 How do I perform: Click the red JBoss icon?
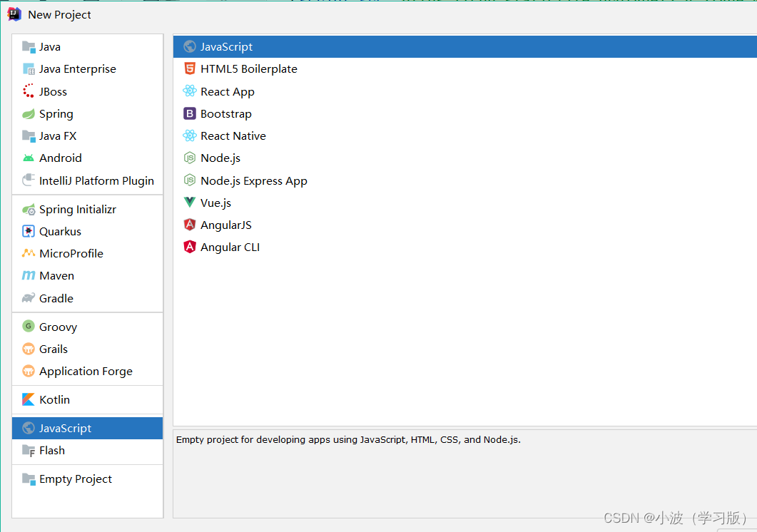(x=29, y=91)
